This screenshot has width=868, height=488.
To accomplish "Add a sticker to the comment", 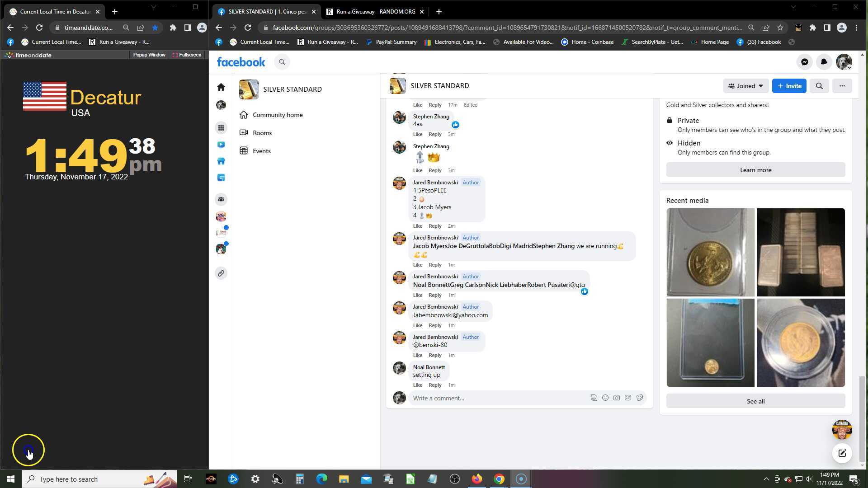I will pyautogui.click(x=640, y=398).
